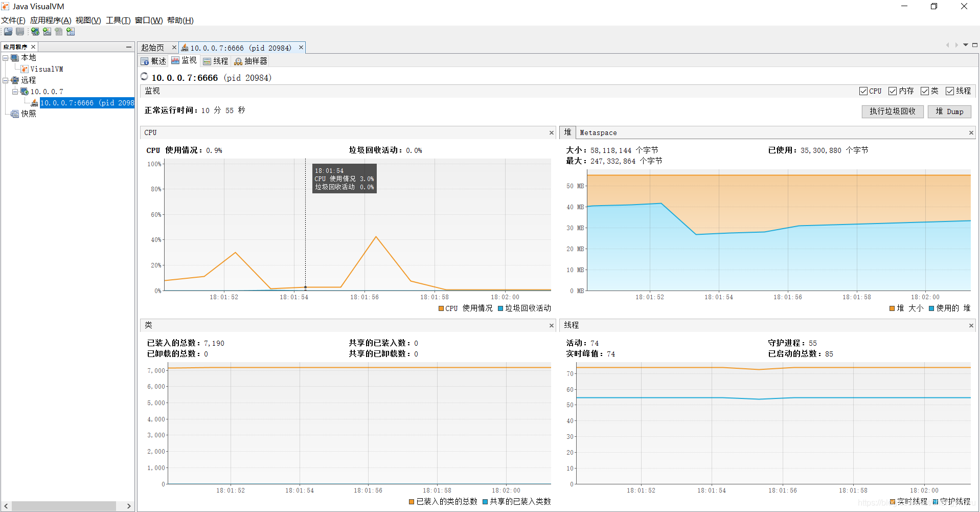Click the VisualVM application icon in tree
Viewport: 980px width, 512px height.
tap(25, 69)
